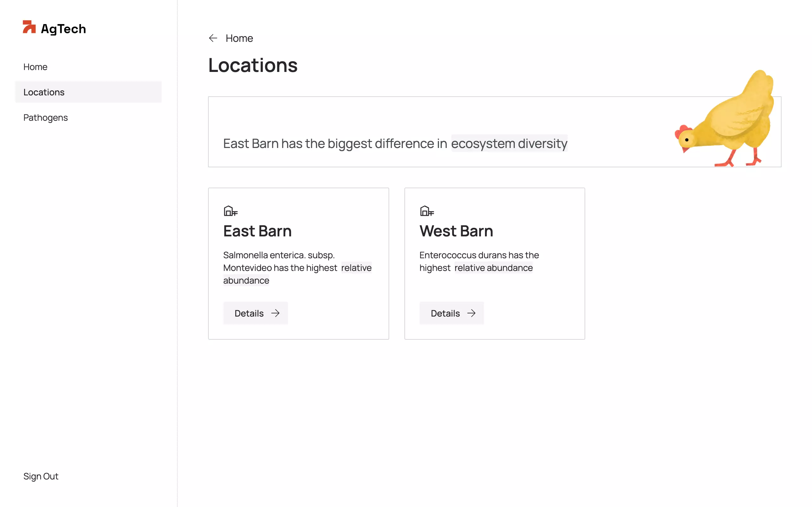Click the back arrow next to Home
This screenshot has width=812, height=507.
click(213, 38)
